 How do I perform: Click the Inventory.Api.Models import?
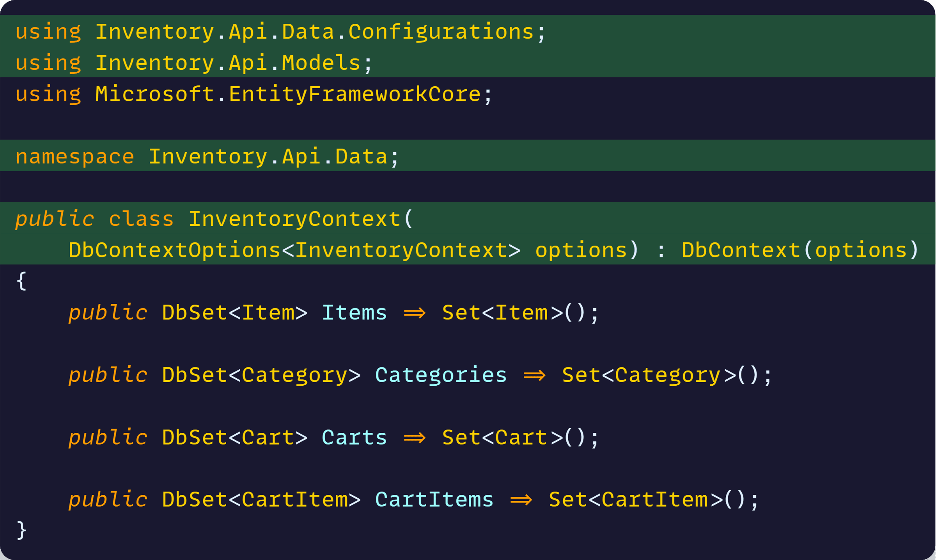click(228, 63)
